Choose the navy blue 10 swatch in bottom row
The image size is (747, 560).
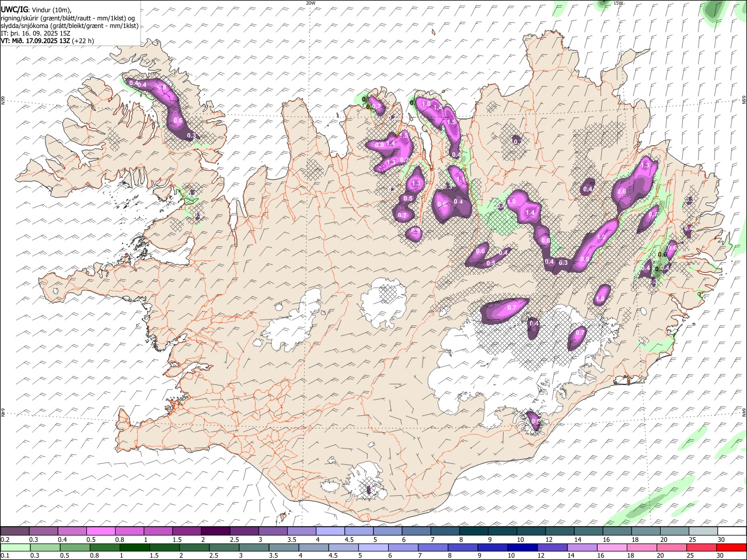pos(521,547)
